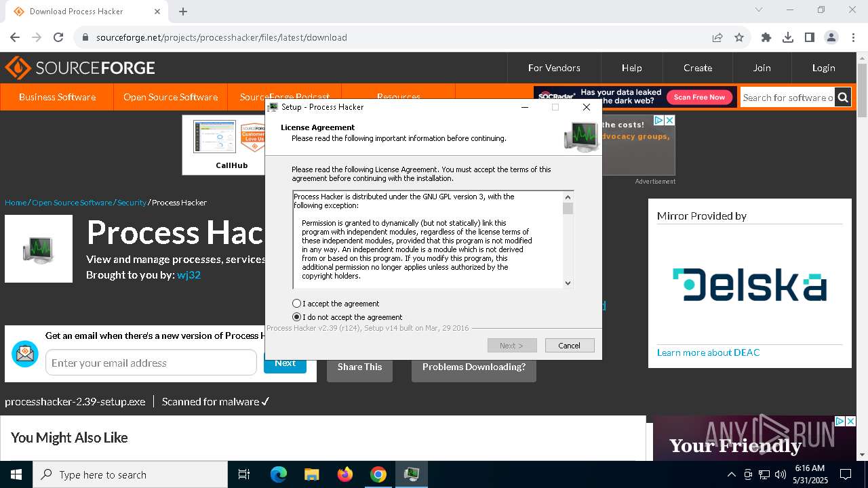Screen dimensions: 868x488
Task: Open the Chrome downloads icon
Action: (788, 37)
